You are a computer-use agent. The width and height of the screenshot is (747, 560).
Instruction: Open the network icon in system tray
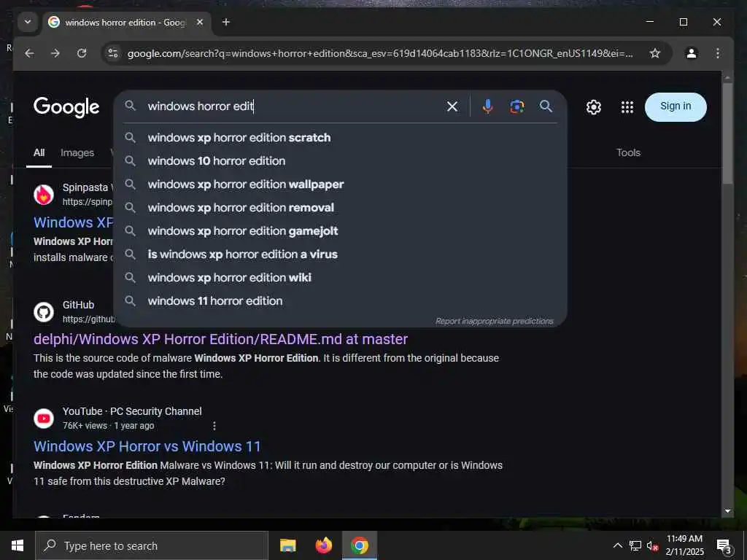635,545
